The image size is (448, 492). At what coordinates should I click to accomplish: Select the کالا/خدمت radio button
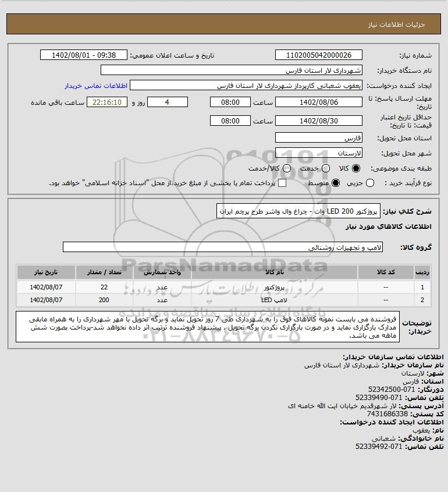(286, 168)
